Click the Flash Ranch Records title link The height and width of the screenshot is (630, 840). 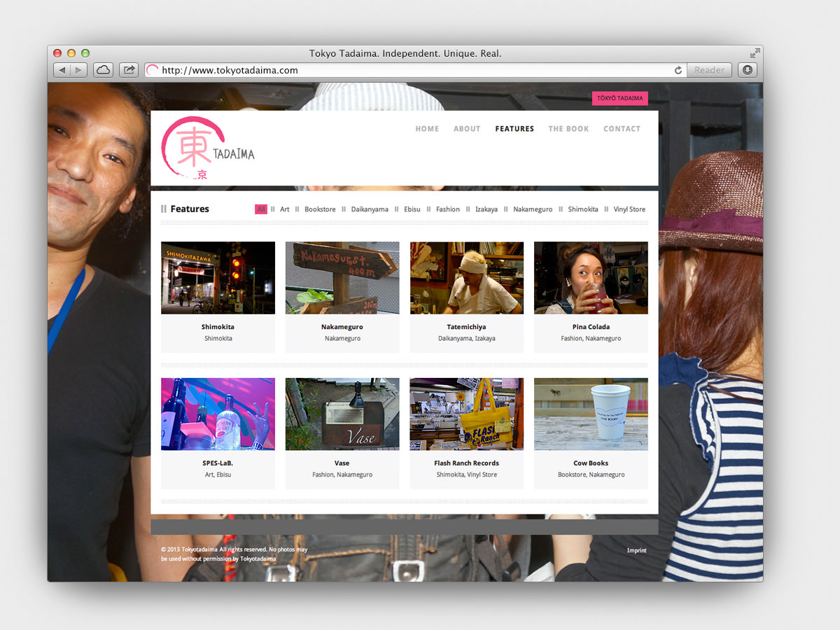pos(466,463)
